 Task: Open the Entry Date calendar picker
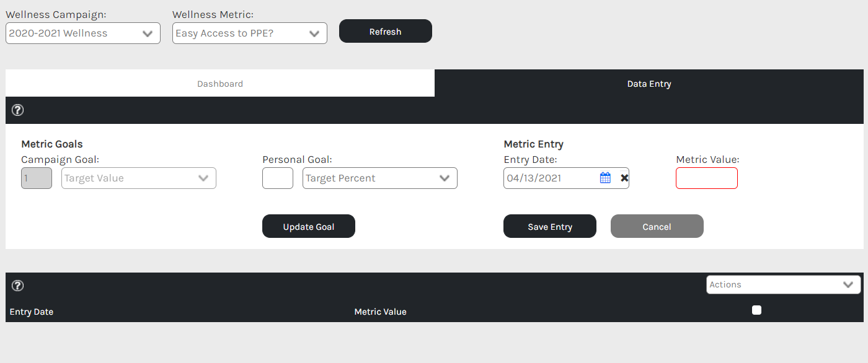[605, 178]
